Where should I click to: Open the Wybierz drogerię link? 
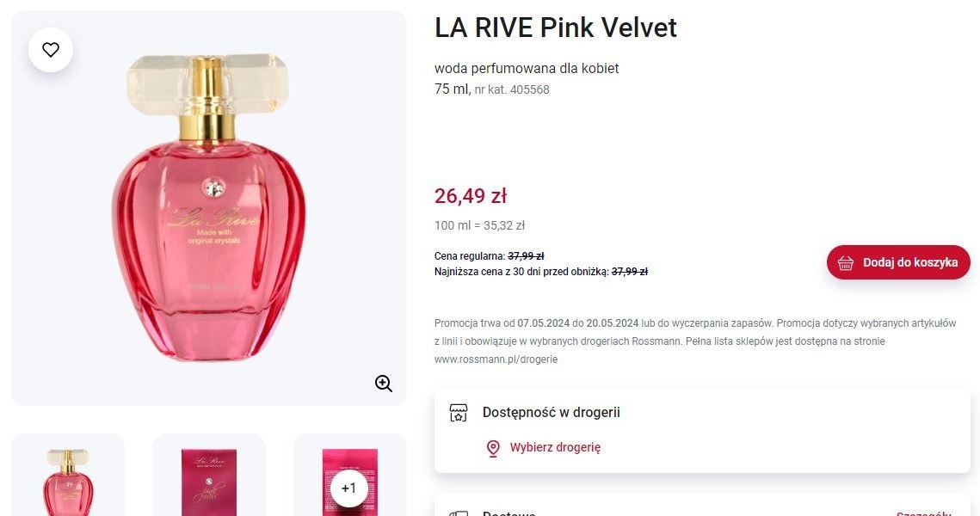[555, 447]
